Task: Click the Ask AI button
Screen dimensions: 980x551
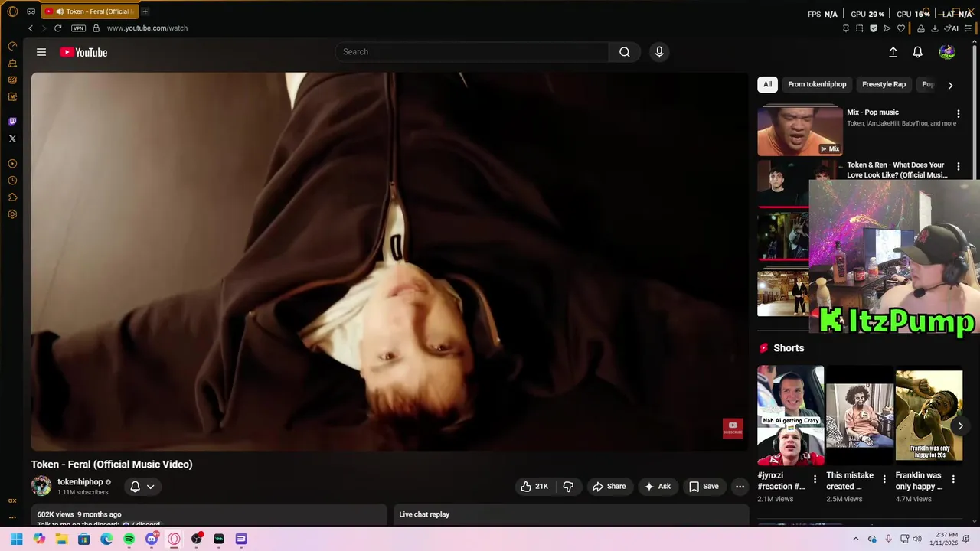Action: 657,487
